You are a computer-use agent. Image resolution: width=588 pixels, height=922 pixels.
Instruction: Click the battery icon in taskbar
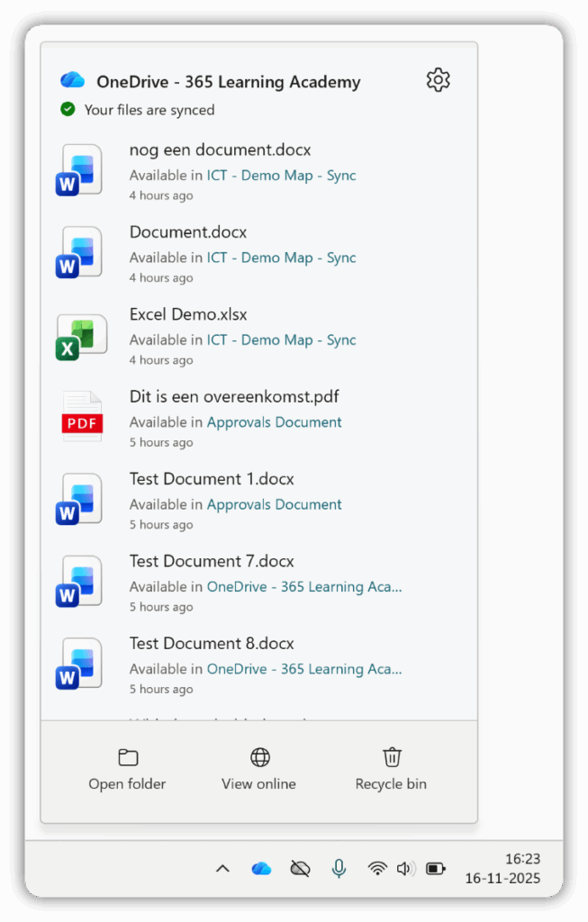point(436,868)
